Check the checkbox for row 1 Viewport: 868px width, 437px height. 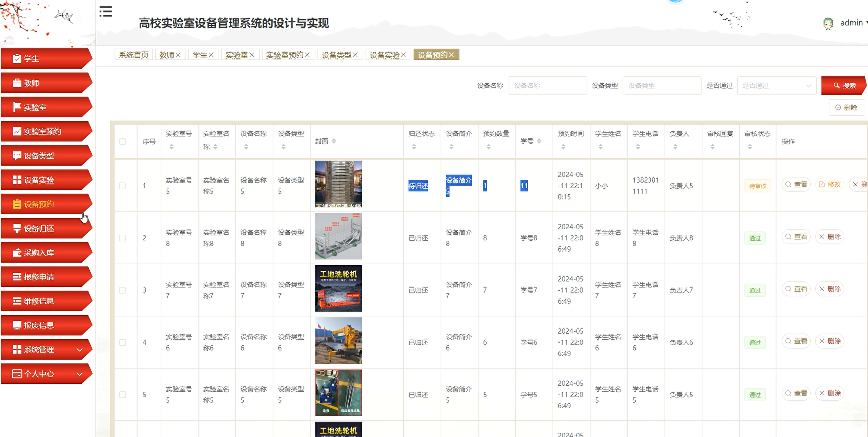point(123,186)
